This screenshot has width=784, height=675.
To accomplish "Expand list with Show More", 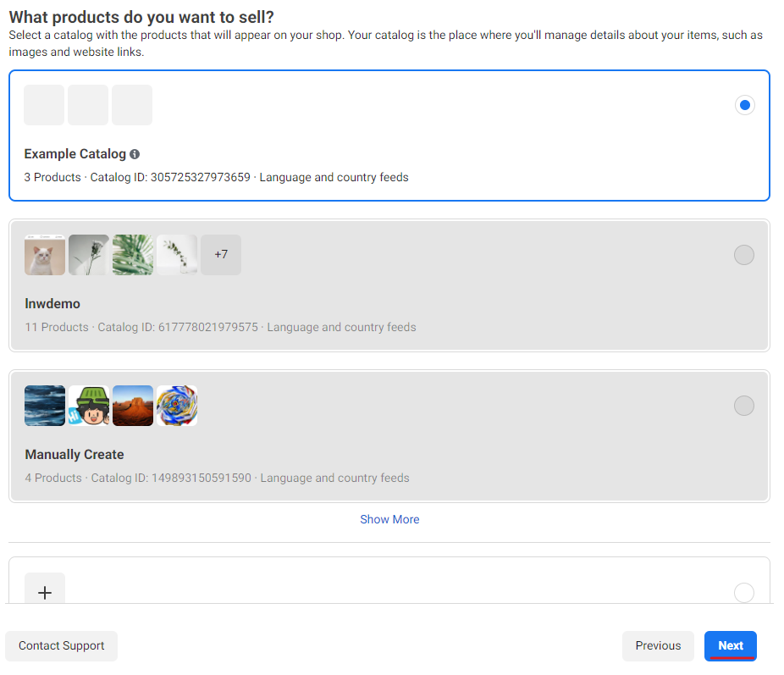I will [x=389, y=519].
